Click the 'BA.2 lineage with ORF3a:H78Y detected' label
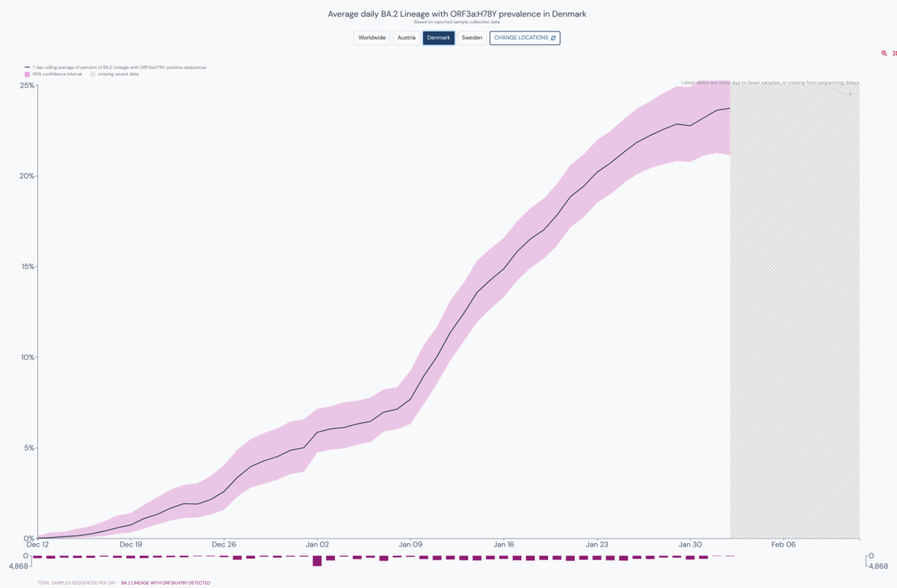This screenshot has width=897, height=588. coord(165,583)
